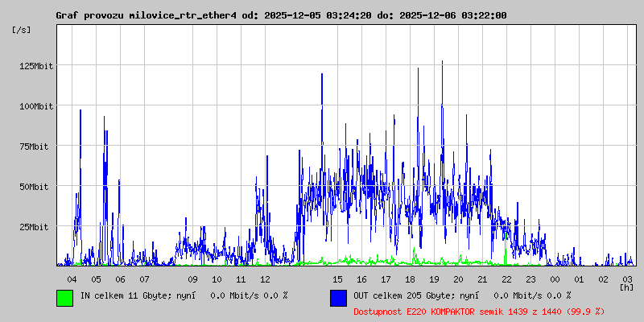
Task: Click the green IN legend color swatch
Action: pyautogui.click(x=65, y=298)
